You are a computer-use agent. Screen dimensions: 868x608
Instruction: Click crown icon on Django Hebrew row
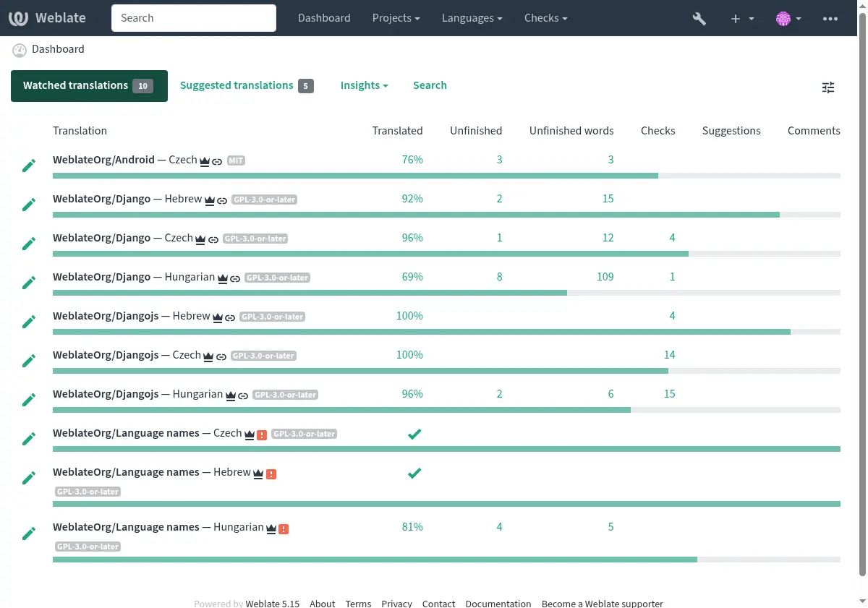[x=210, y=200]
